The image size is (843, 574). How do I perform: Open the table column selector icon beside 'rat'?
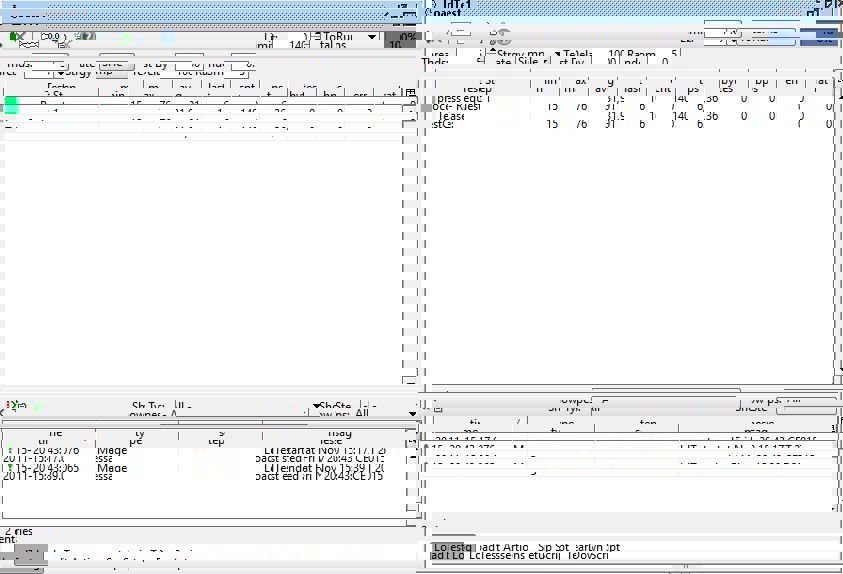(410, 91)
